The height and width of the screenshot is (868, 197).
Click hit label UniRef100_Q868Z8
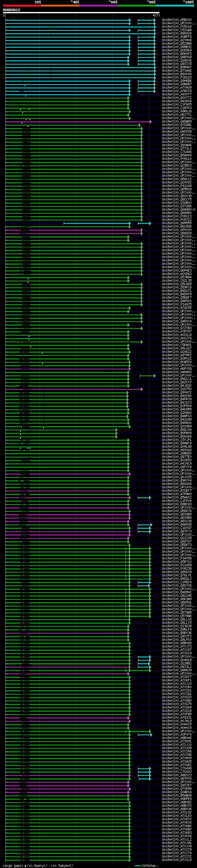pyautogui.click(x=176, y=233)
